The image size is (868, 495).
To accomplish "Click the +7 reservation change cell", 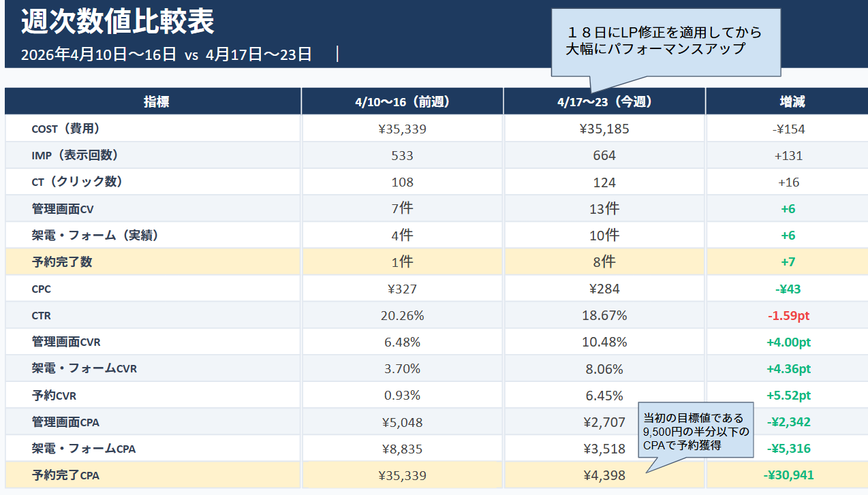I will point(788,262).
